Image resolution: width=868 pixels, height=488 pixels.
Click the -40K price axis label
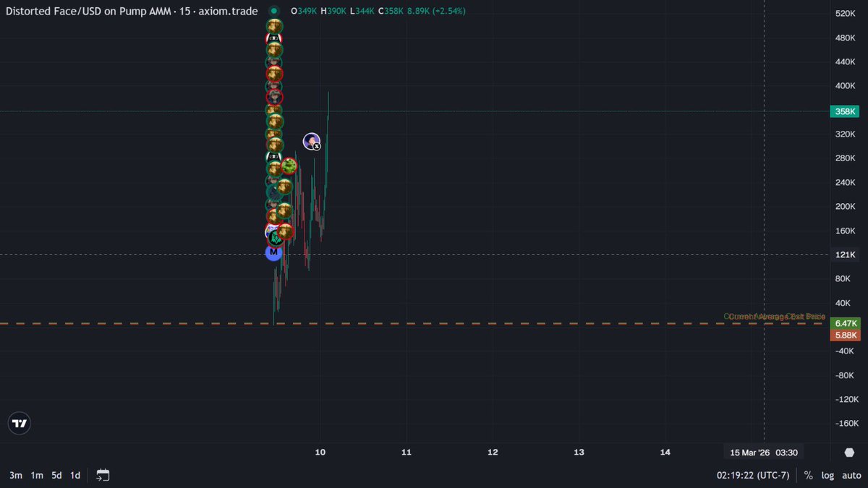(846, 351)
